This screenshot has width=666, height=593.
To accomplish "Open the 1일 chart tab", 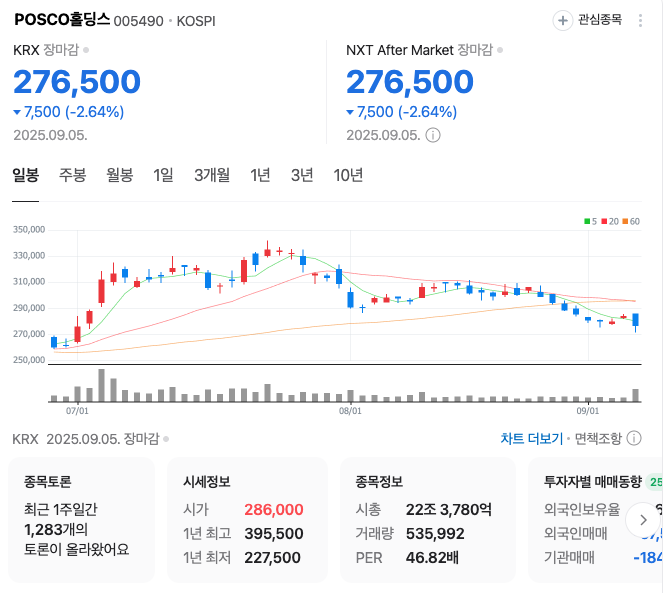I will pyautogui.click(x=163, y=175).
